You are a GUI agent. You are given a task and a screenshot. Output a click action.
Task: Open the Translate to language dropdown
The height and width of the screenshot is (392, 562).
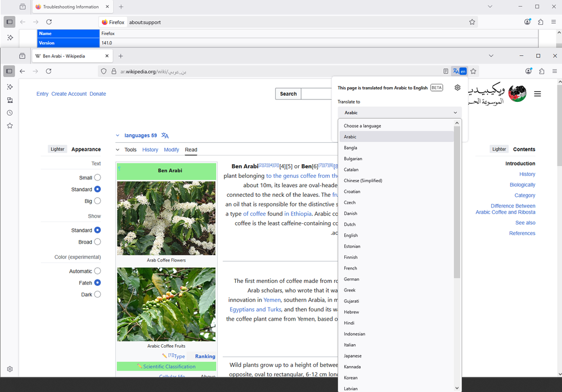[x=399, y=112]
